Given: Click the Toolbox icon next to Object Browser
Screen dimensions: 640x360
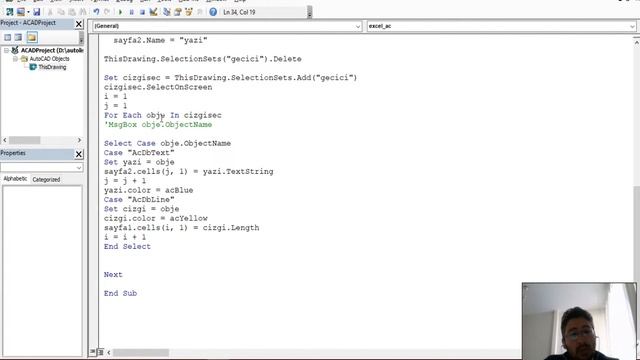Looking at the screenshot, I should [x=200, y=12].
